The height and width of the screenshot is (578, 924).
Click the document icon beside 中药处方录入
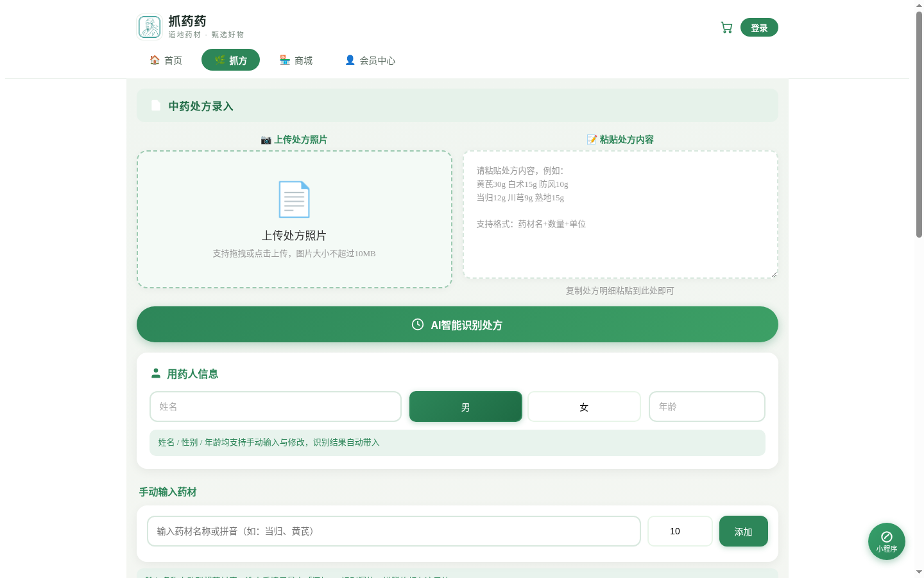(x=156, y=105)
